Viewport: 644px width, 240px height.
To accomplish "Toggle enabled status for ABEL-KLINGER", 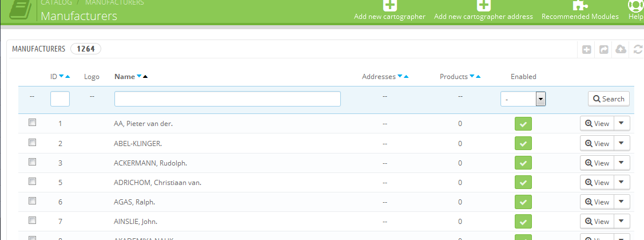I will (x=523, y=144).
